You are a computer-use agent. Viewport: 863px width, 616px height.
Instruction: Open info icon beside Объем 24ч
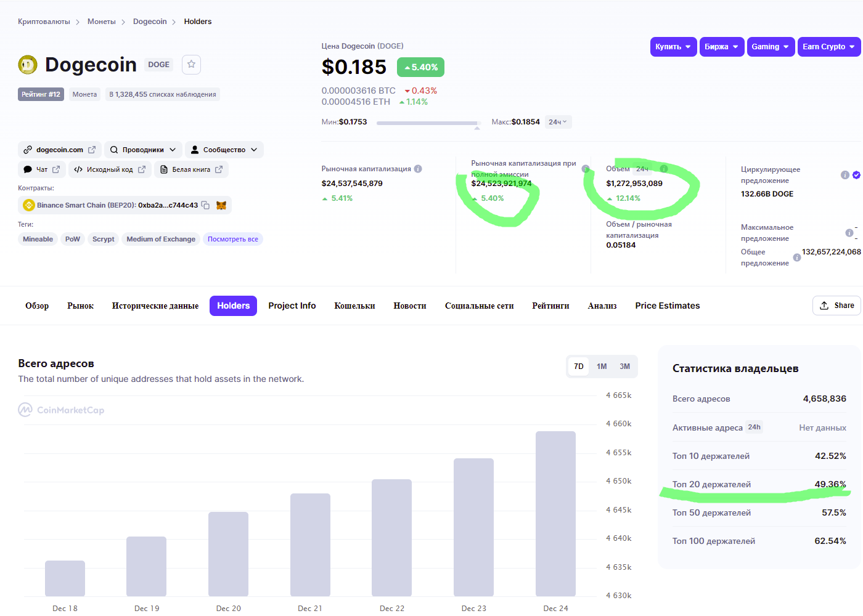664,169
